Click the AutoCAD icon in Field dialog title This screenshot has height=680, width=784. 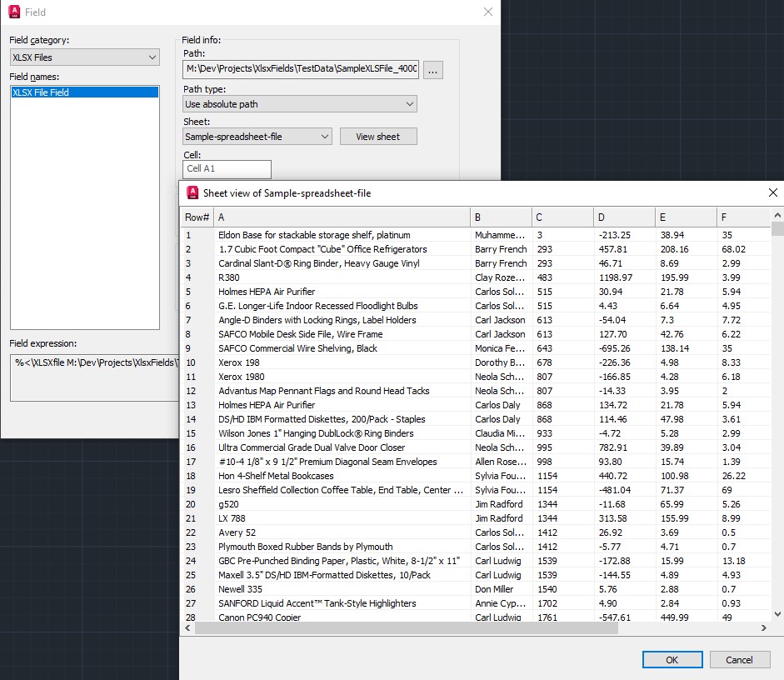coord(13,12)
